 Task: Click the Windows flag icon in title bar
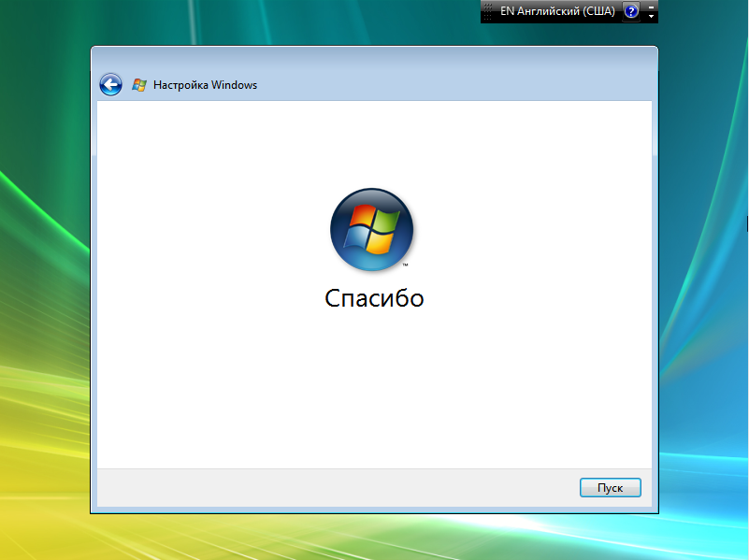tap(139, 85)
